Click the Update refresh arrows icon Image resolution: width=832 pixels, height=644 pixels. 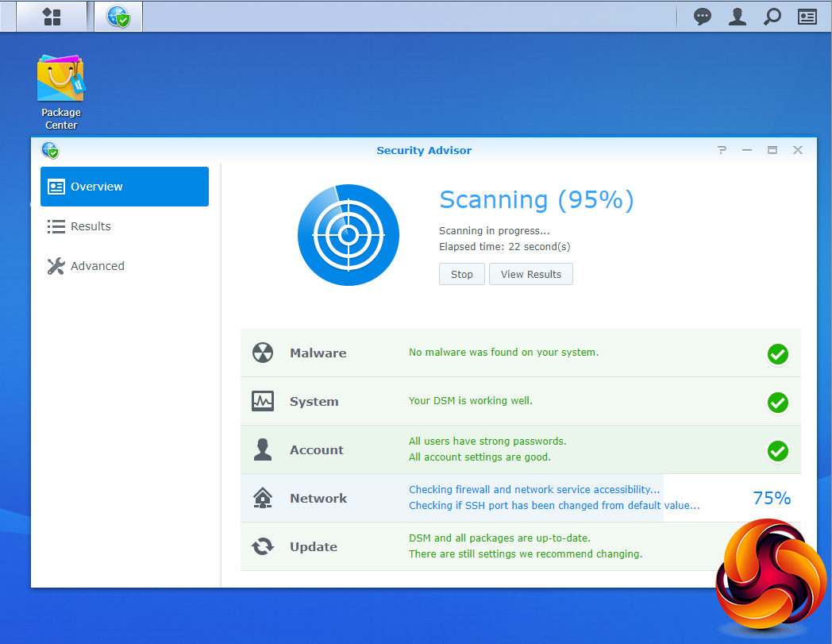point(263,546)
